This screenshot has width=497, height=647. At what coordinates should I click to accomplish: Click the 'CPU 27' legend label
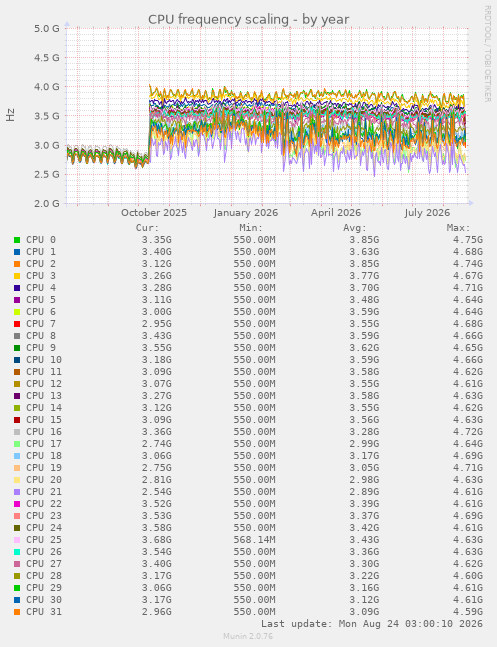44,563
